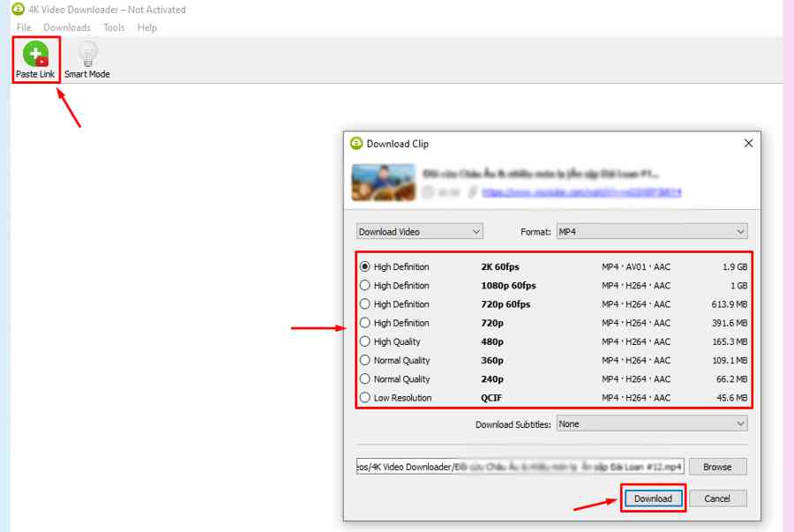Expand the Format MP4 dropdown
Viewport: 794px width, 532px height.
651,232
